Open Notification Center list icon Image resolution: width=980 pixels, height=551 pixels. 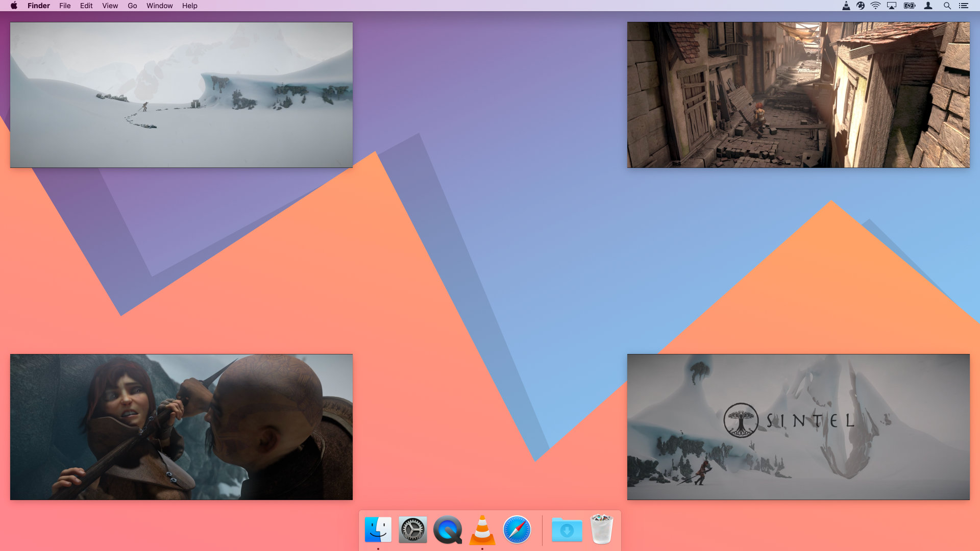click(964, 6)
